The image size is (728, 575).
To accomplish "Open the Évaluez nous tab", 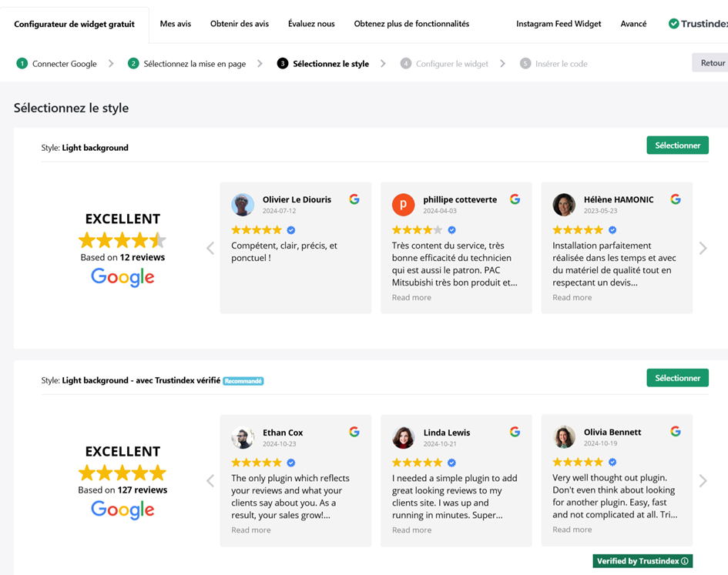I will [x=311, y=24].
